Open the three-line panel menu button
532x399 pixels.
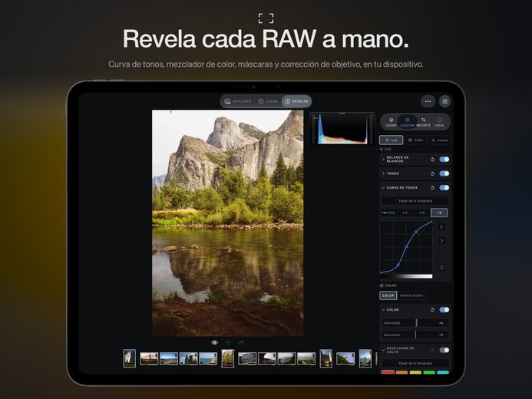(x=444, y=101)
